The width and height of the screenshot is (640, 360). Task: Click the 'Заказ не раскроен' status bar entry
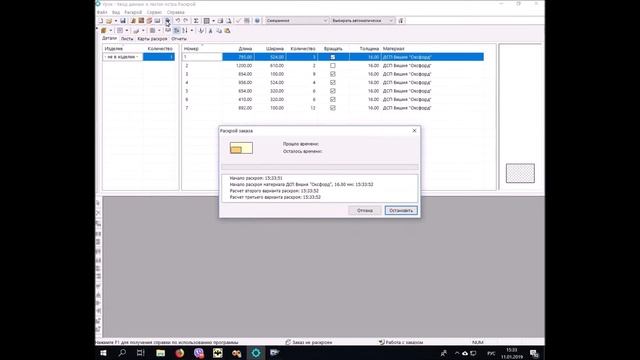pos(309,342)
